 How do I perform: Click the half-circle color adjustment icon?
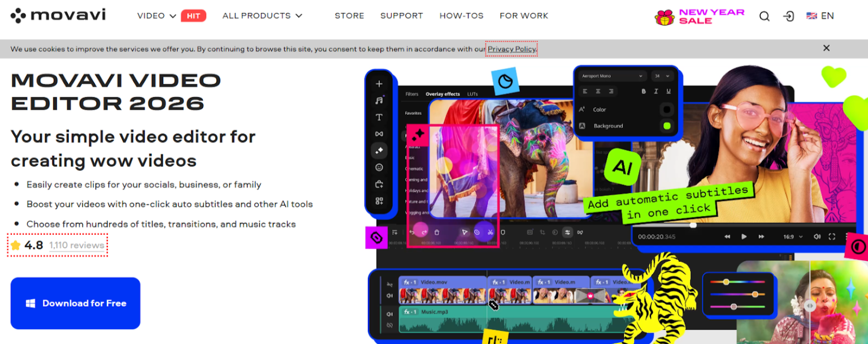click(x=554, y=232)
